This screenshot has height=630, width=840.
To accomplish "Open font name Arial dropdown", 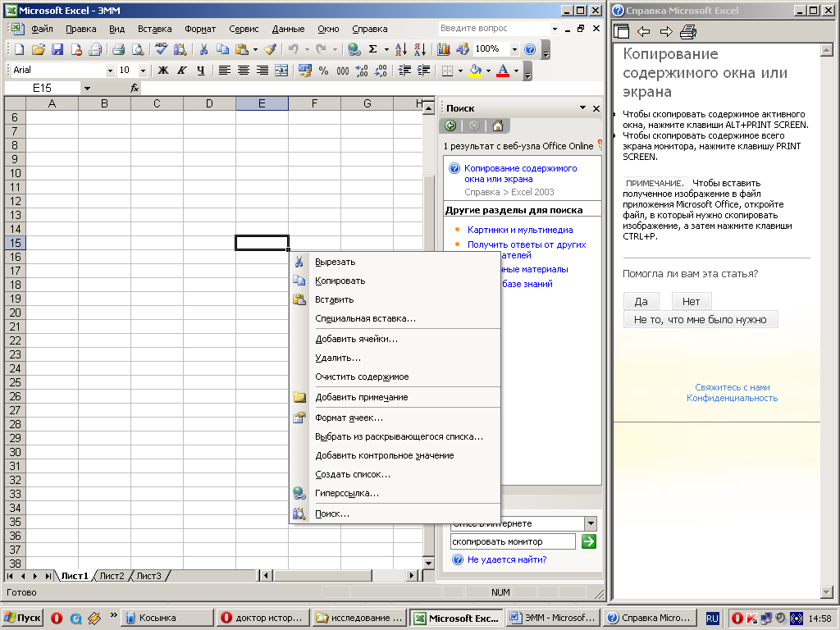I will point(110,71).
